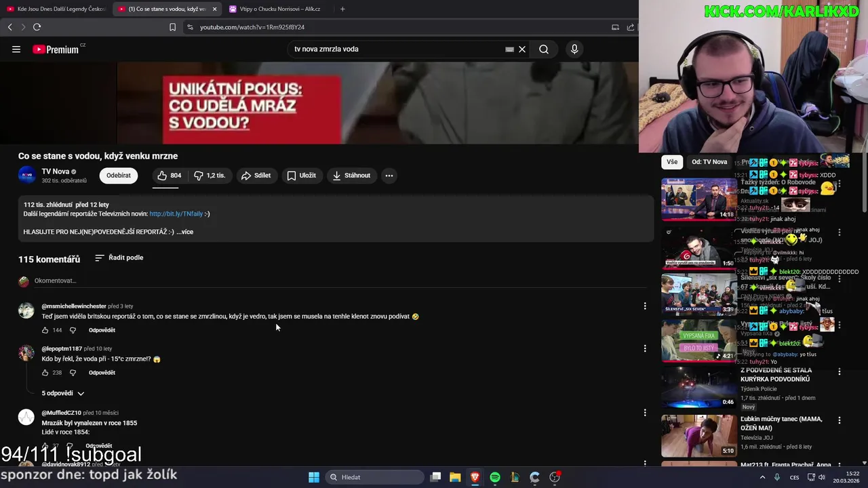868x488 pixels.
Task: Open the volume control in the tray
Action: (822, 477)
